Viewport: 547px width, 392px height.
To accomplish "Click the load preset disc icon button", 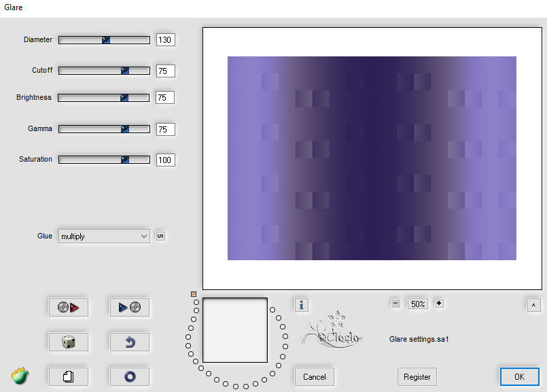I will pyautogui.click(x=69, y=307).
